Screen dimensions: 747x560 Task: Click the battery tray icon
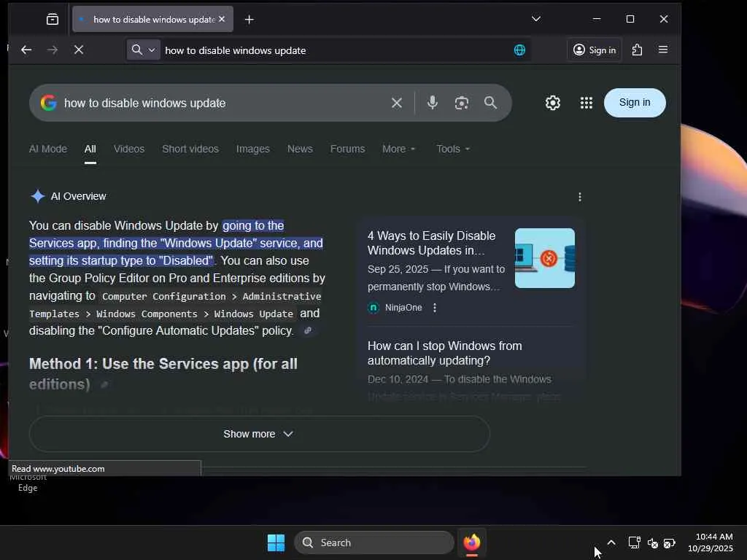point(670,542)
